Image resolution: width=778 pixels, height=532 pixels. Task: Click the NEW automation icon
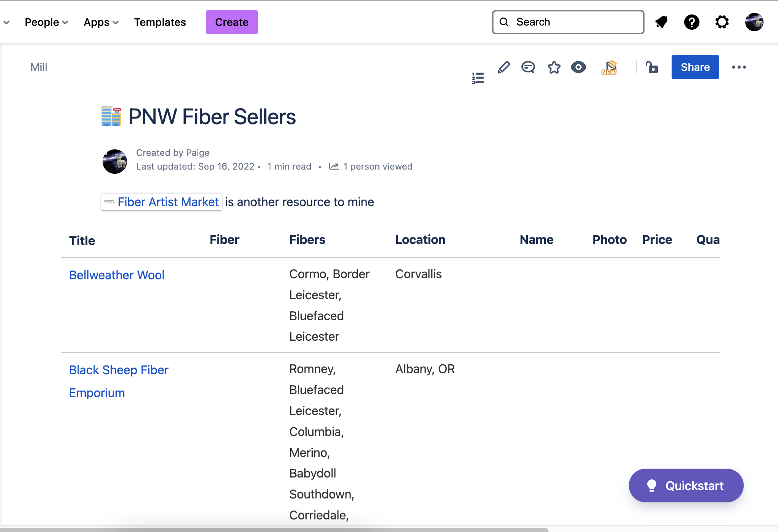[x=609, y=67]
